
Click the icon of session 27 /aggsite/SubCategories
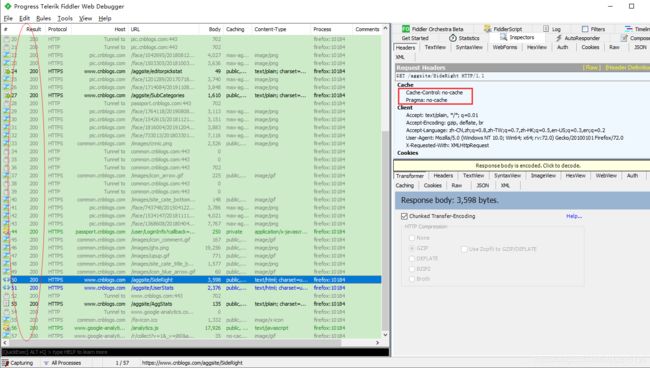click(6, 95)
